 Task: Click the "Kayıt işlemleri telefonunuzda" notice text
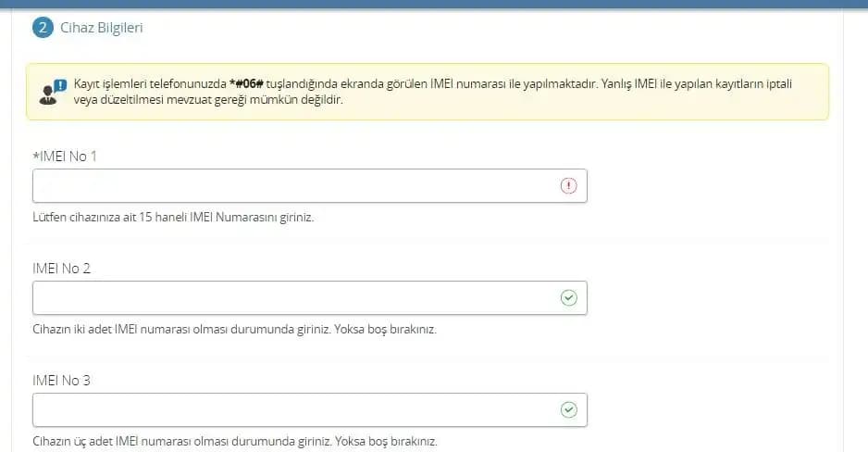coord(148,83)
